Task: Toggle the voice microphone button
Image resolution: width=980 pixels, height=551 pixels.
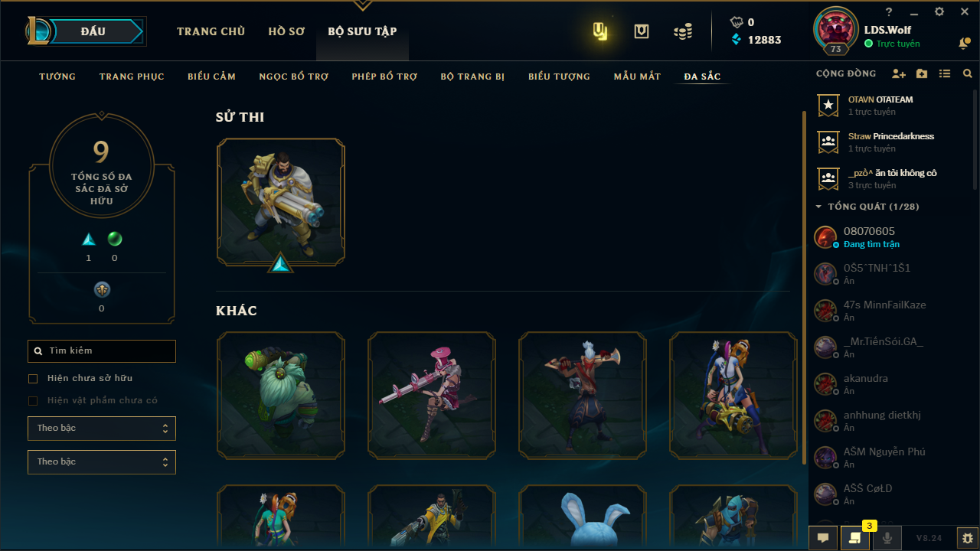Action: point(887,538)
